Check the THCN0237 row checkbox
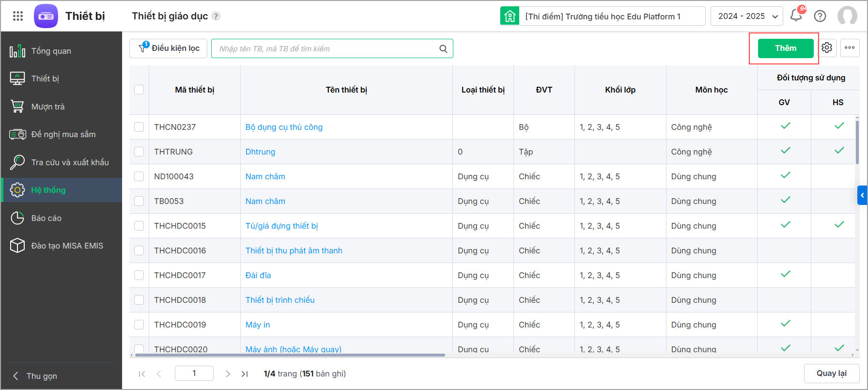 (139, 127)
